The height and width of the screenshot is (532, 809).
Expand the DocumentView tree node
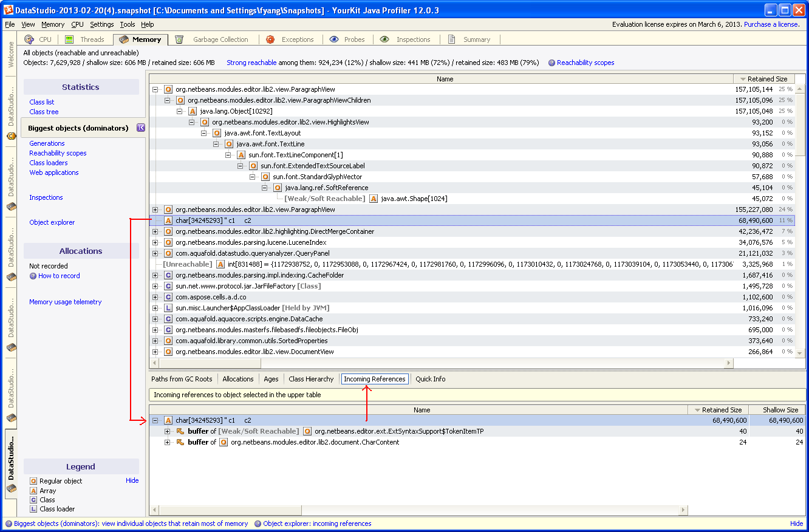(155, 352)
